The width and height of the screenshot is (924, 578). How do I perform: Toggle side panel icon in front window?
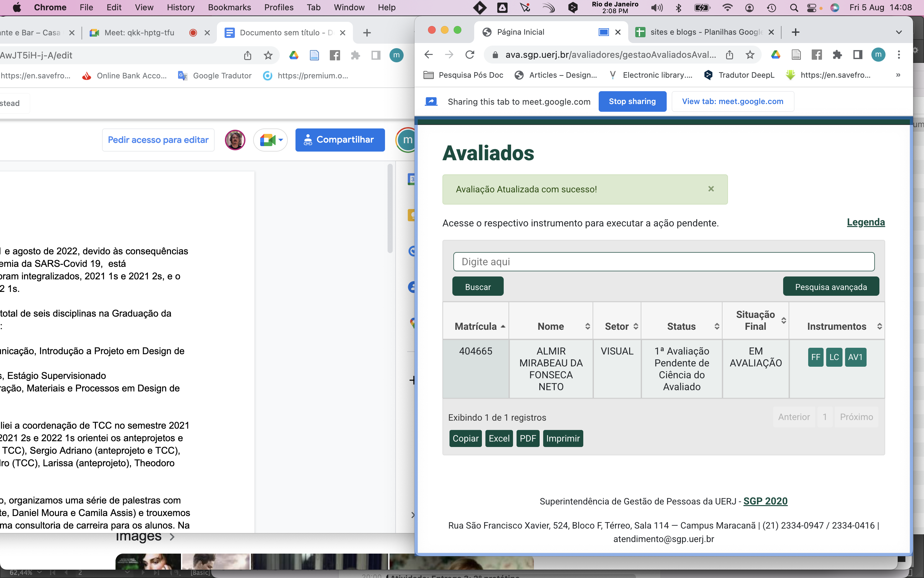[858, 55]
